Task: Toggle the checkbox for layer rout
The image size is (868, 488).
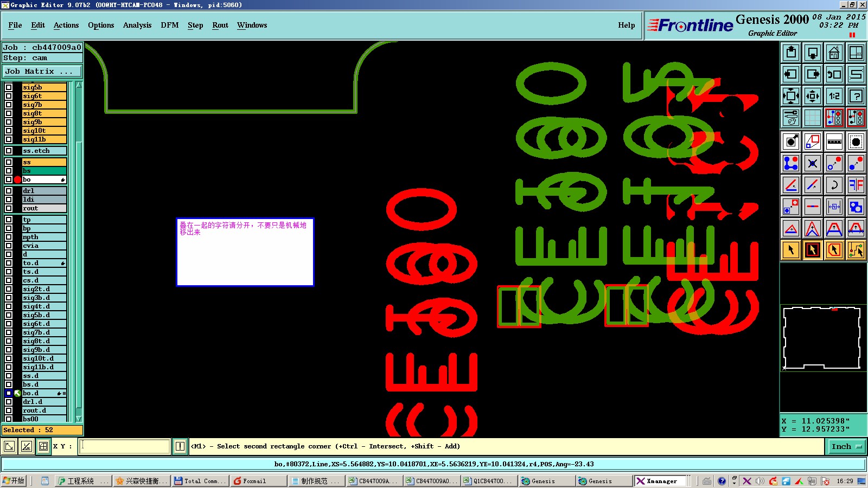Action: 9,208
